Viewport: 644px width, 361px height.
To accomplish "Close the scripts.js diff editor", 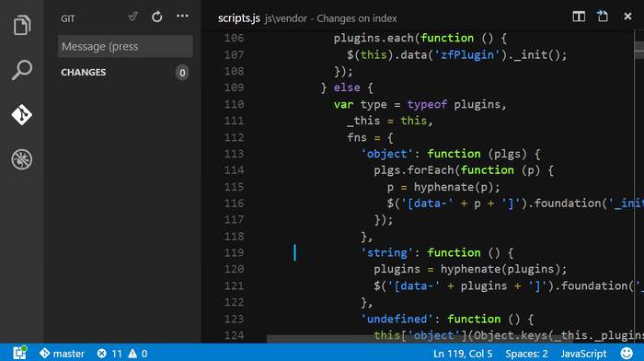I will [x=627, y=17].
